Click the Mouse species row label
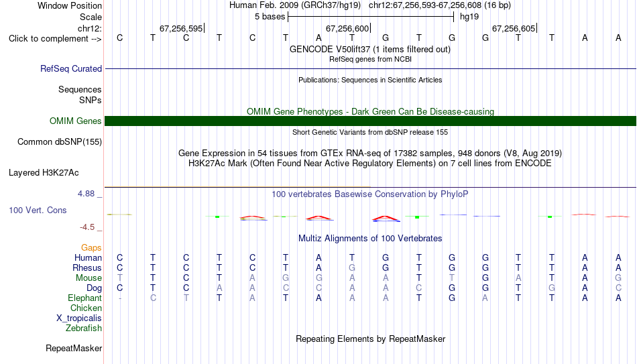The image size is (637, 364). [89, 278]
